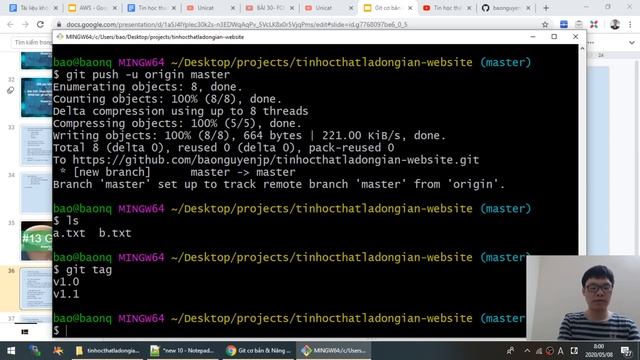Open the grey extension icon in Chrome toolbar
The height and width of the screenshot is (360, 640).
pyautogui.click(x=579, y=24)
